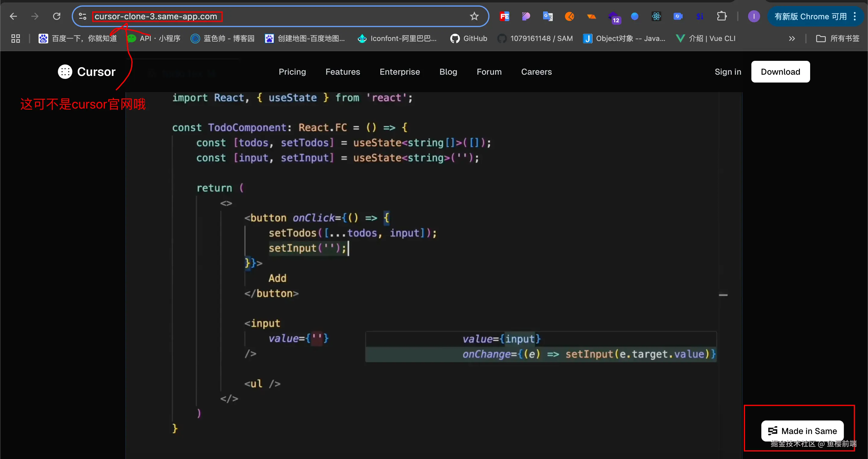Screen dimensions: 868x459
Task: Open the GitHub bookmark
Action: [x=469, y=39]
